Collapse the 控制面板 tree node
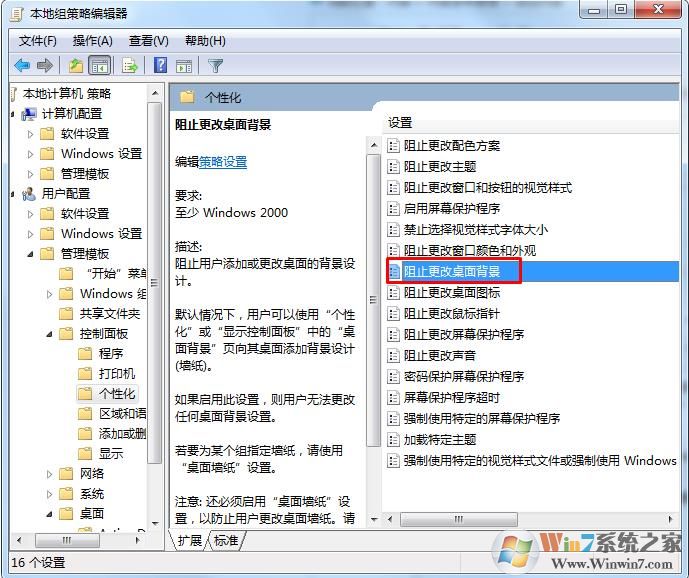This screenshot has height=578, width=689. point(49,334)
